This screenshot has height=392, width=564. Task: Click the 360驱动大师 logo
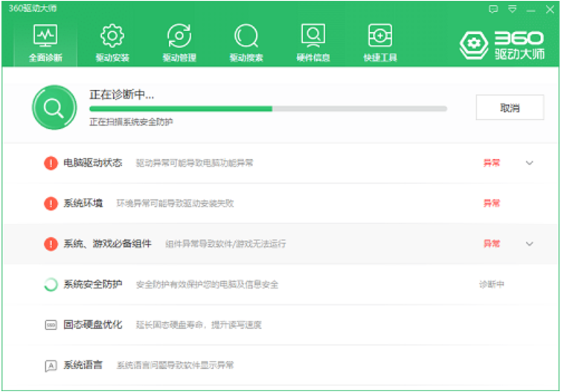tap(501, 45)
